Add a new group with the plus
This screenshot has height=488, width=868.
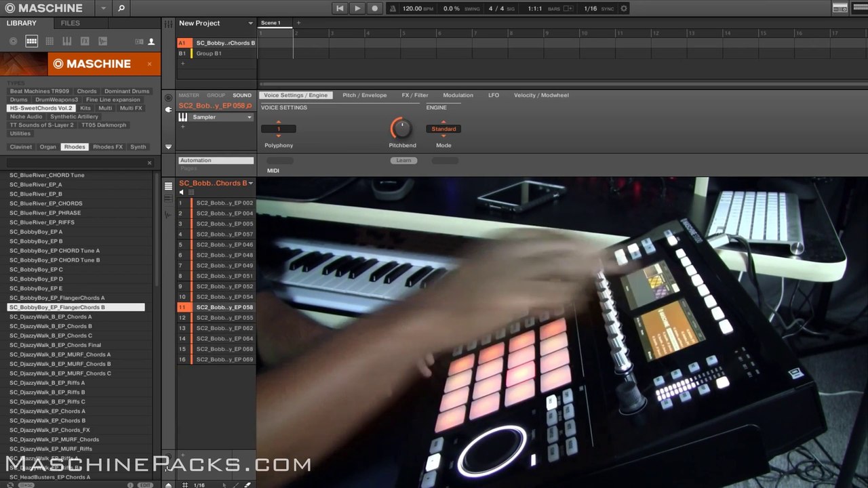pyautogui.click(x=182, y=63)
